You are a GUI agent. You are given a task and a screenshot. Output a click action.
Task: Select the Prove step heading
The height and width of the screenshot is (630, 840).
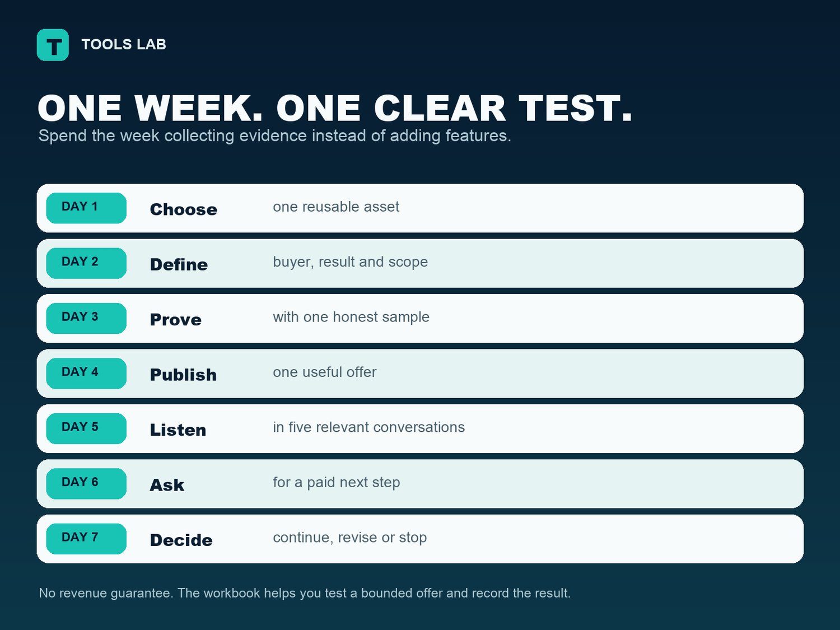[x=176, y=320]
